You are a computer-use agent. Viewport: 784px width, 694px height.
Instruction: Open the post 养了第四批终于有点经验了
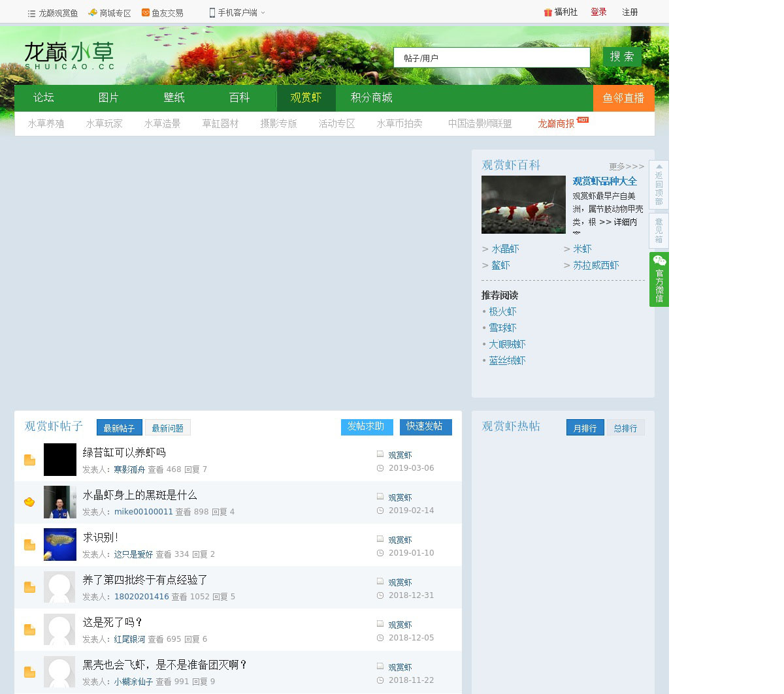click(145, 580)
